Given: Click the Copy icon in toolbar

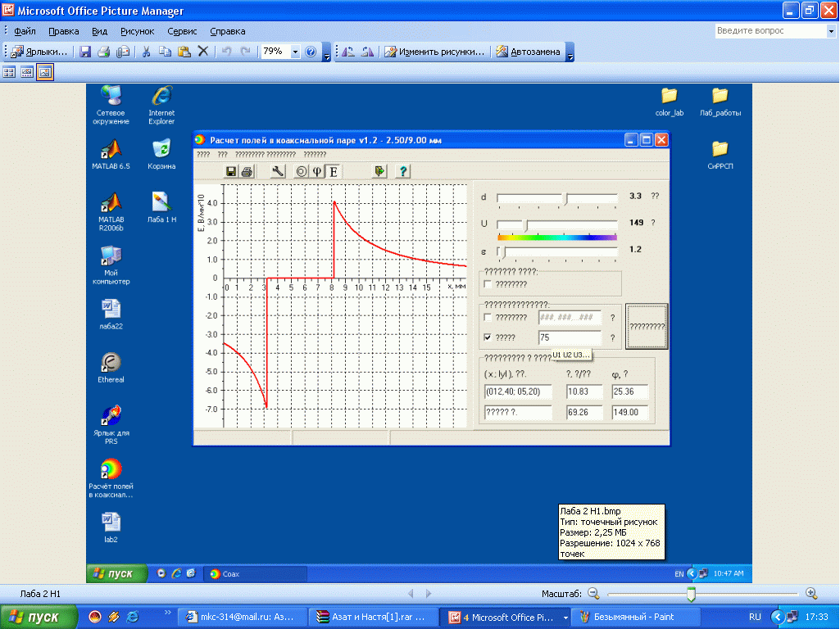Looking at the screenshot, I should point(165,52).
